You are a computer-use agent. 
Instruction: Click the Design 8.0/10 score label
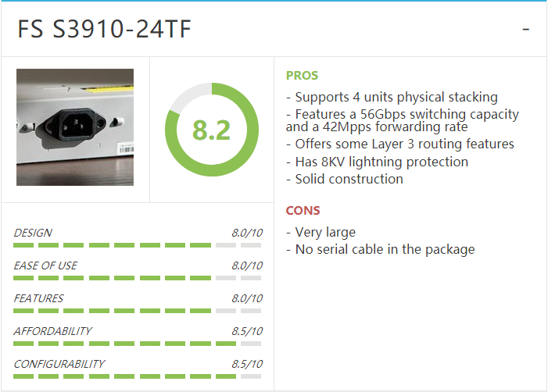(x=247, y=233)
